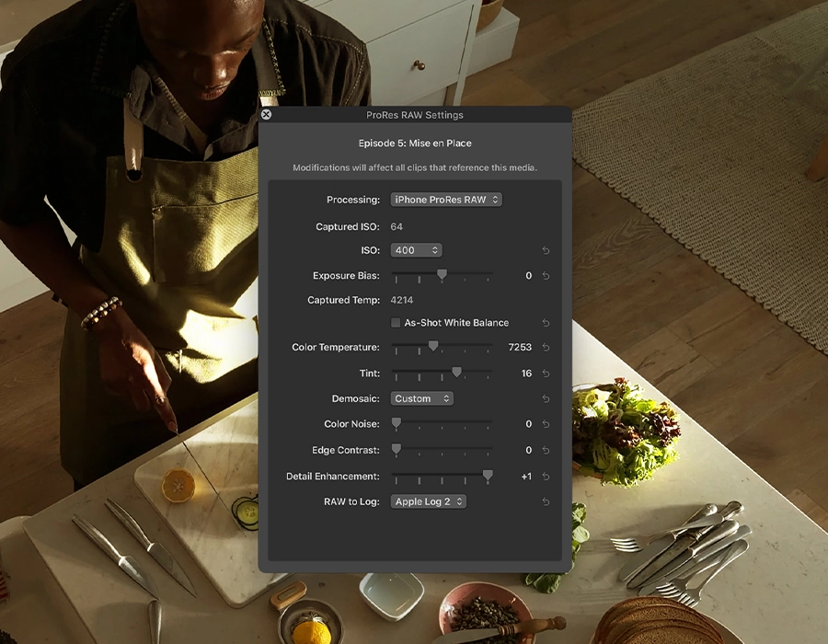This screenshot has width=828, height=644.
Task: Reset the Tint value
Action: (546, 374)
